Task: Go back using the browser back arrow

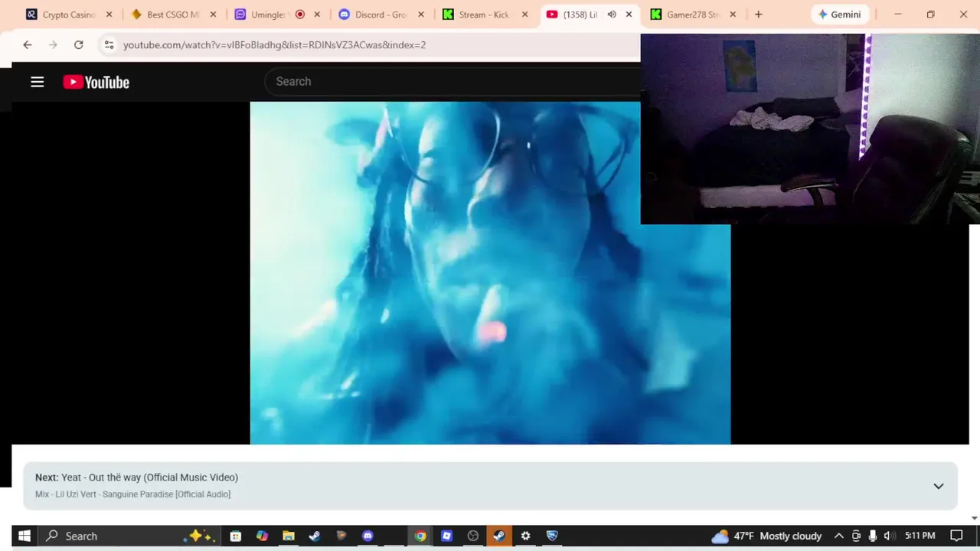Action: (x=28, y=45)
